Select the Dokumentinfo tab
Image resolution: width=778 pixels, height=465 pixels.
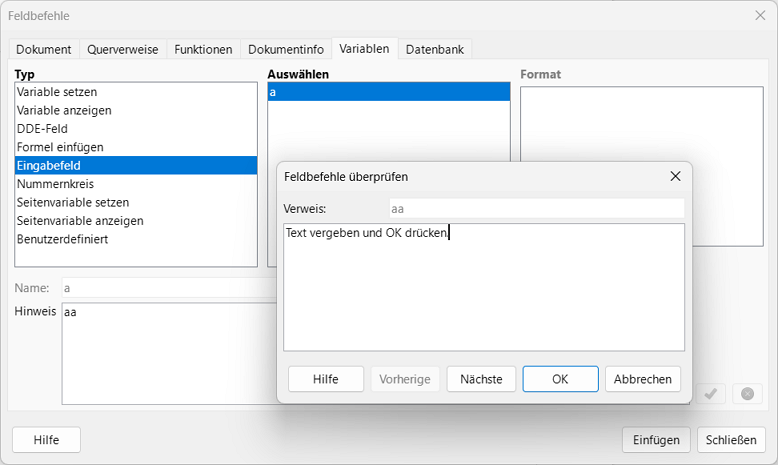(285, 49)
